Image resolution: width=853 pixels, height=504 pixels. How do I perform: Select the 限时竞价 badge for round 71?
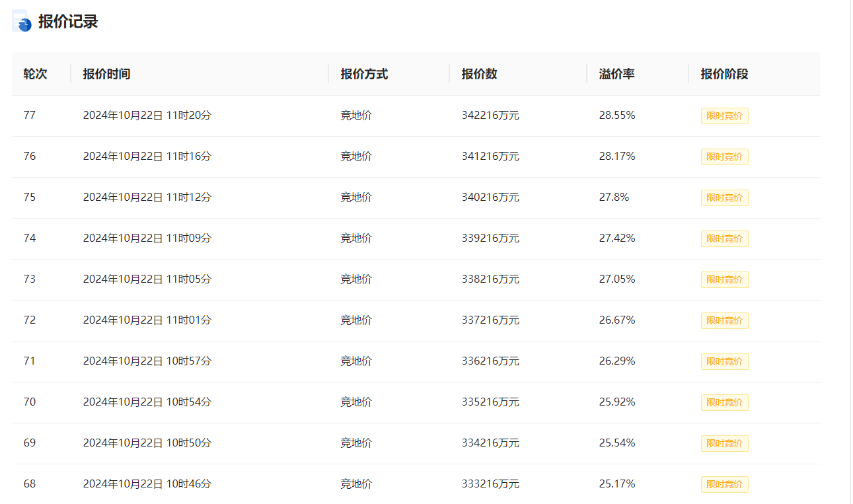point(724,362)
